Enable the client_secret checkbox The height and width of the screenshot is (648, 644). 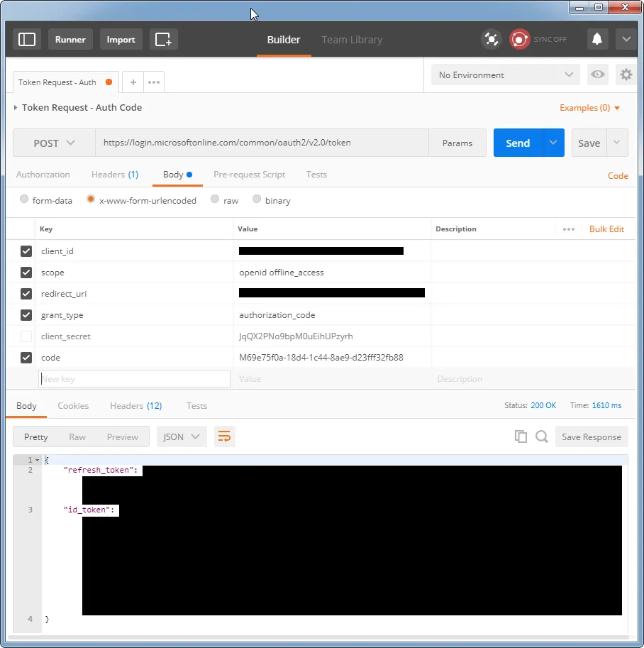pos(26,336)
